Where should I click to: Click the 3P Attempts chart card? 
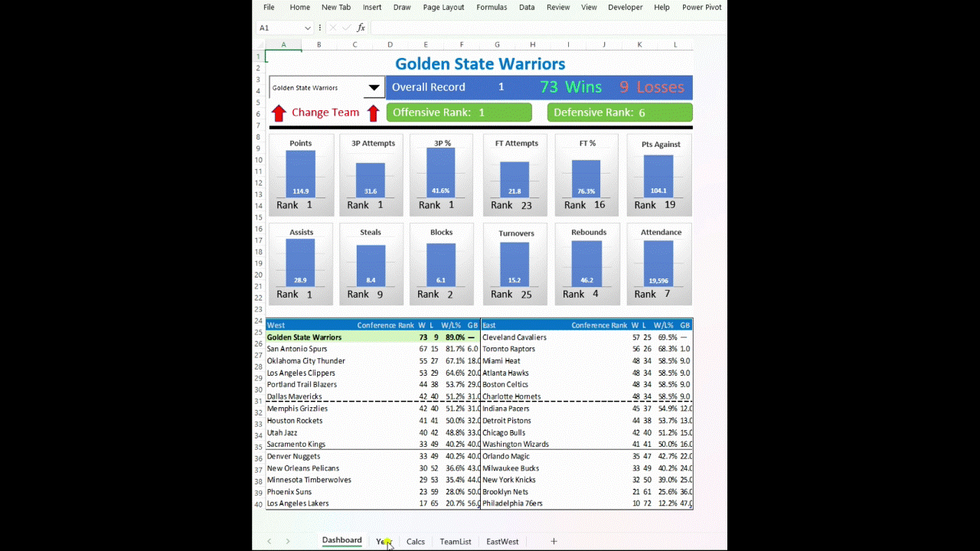371,174
